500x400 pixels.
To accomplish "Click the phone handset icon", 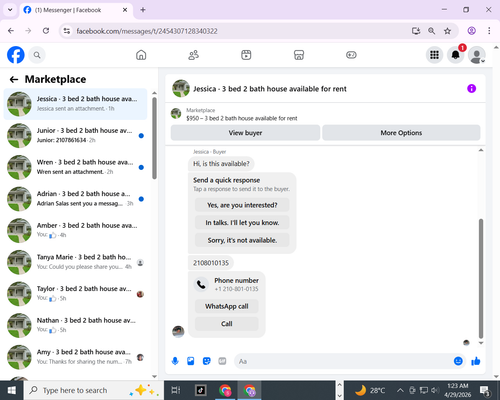I will click(201, 284).
